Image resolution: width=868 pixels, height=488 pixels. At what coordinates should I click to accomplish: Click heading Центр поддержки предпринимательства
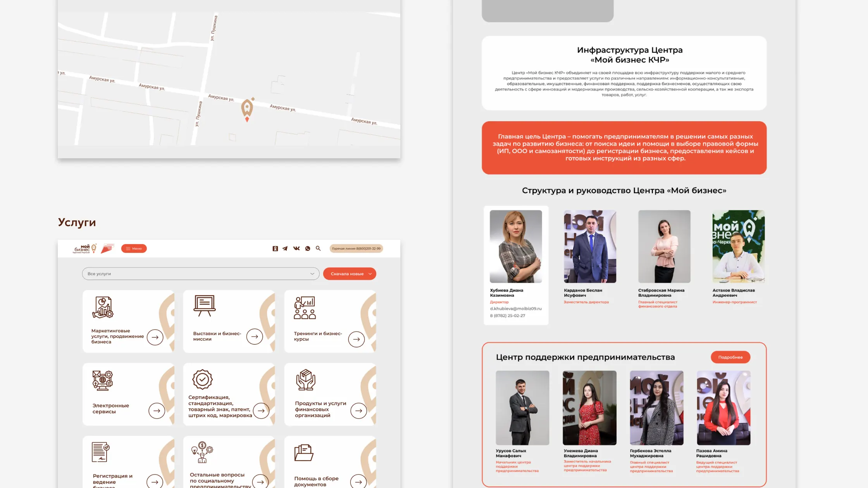(586, 357)
